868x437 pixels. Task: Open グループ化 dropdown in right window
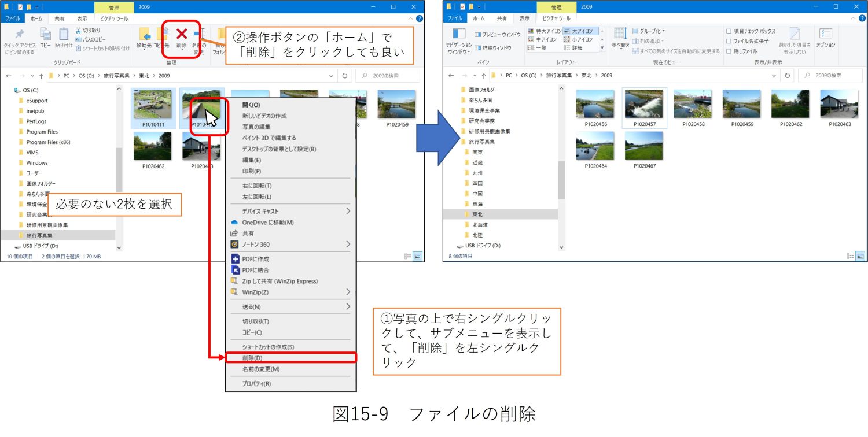click(648, 31)
